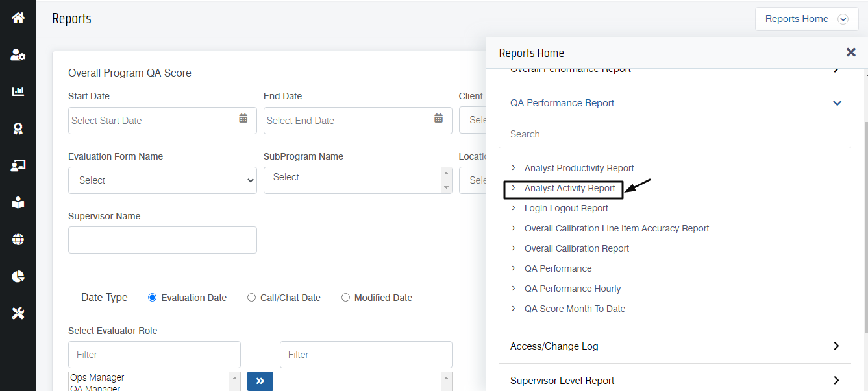Open the globe sidebar icon
This screenshot has width=868, height=391.
click(18, 240)
